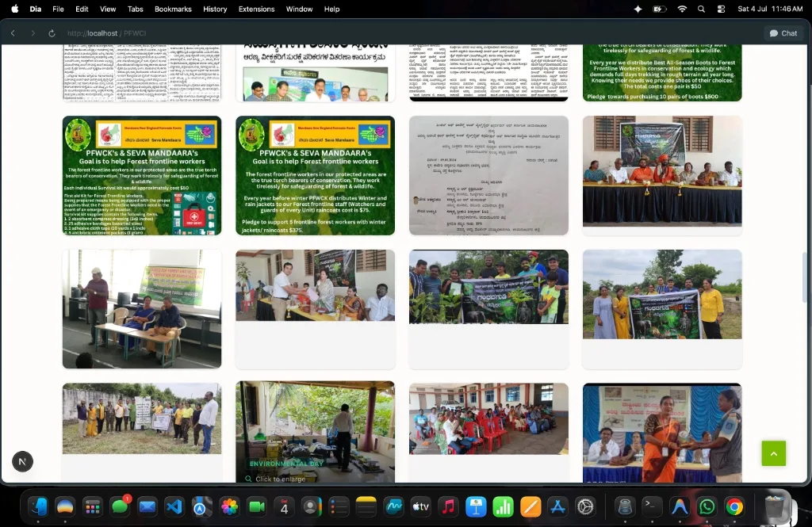Screen dimensions: 812x527
Task: Click the battery status icon
Action: pos(659,9)
